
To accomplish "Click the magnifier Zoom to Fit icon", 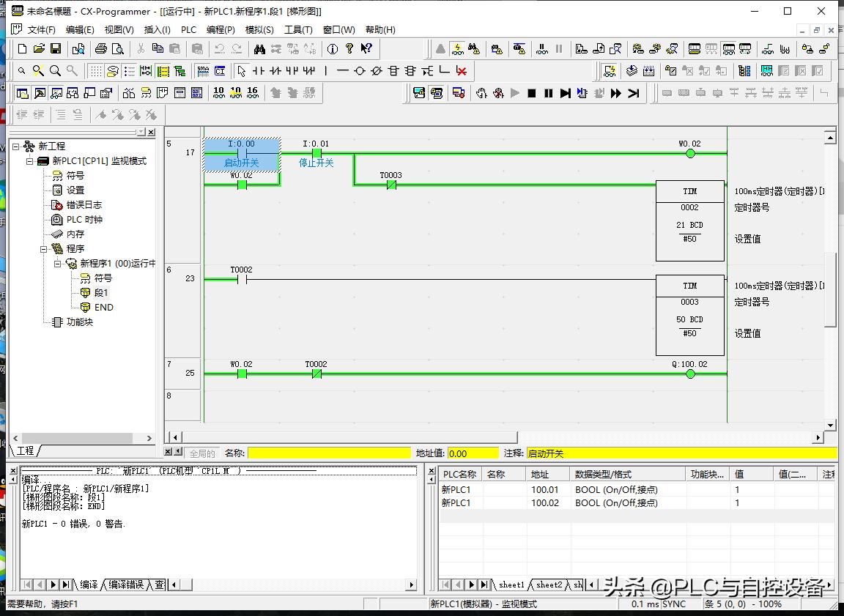I will point(38,71).
